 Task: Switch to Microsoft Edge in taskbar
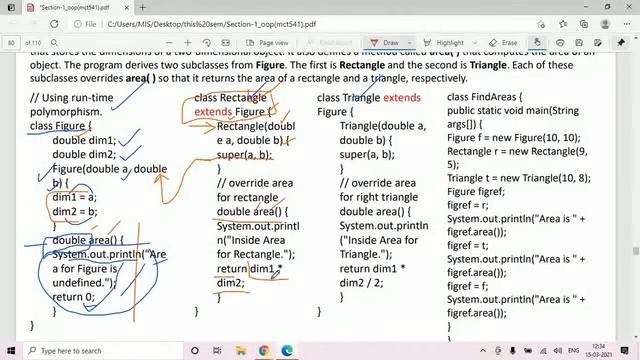click(x=287, y=351)
